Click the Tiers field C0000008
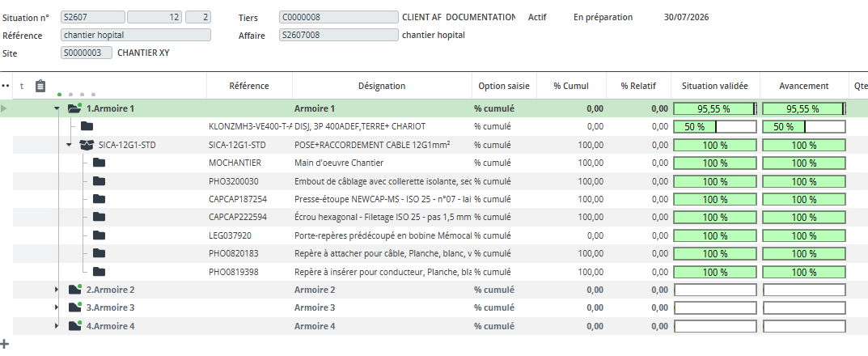The height and width of the screenshot is (356, 868). tap(339, 17)
